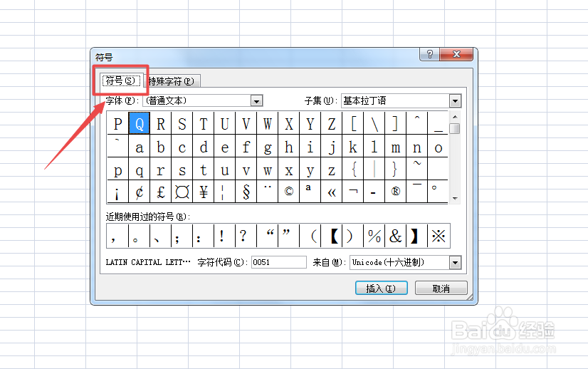Select the pound sterling symbol
This screenshot has width=588, height=369.
click(160, 192)
